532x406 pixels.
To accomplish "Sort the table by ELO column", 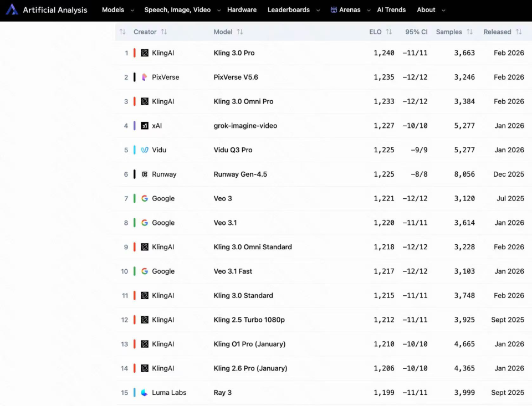I will pyautogui.click(x=388, y=32).
